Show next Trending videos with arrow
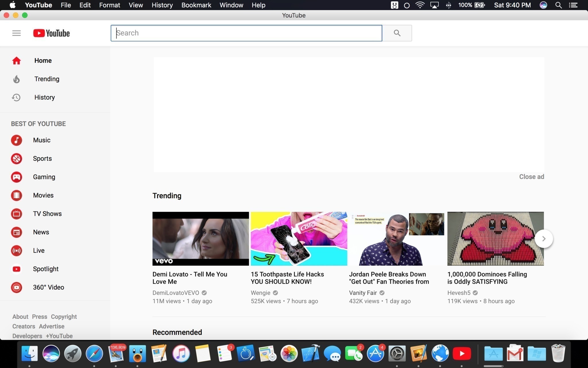 coord(544,239)
